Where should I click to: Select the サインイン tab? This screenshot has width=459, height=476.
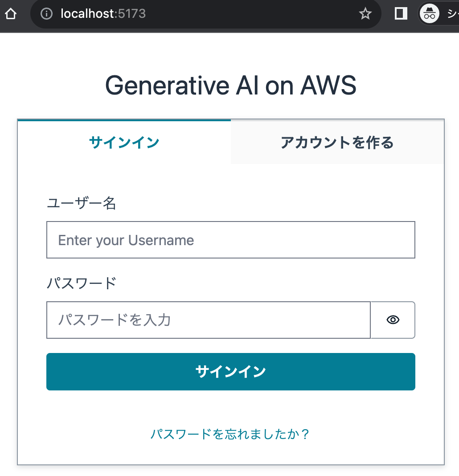tap(124, 143)
